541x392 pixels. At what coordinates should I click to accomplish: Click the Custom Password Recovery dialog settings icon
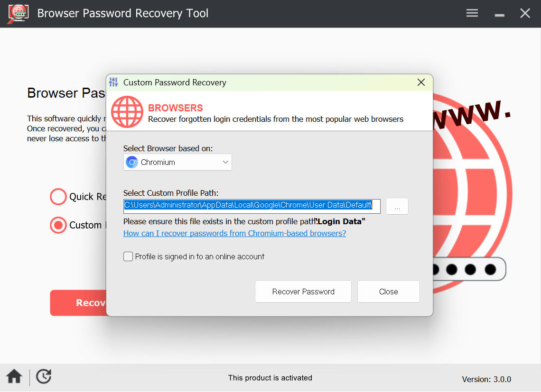[113, 82]
